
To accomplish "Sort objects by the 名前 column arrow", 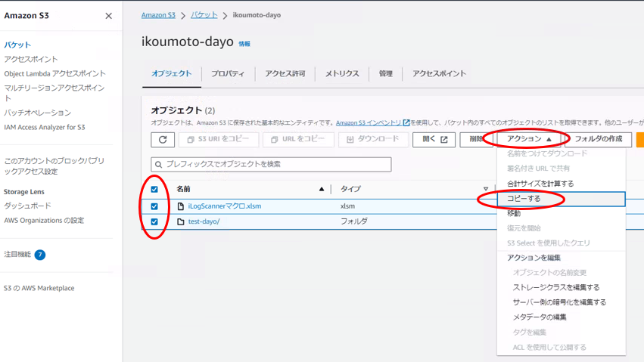I will click(x=321, y=189).
